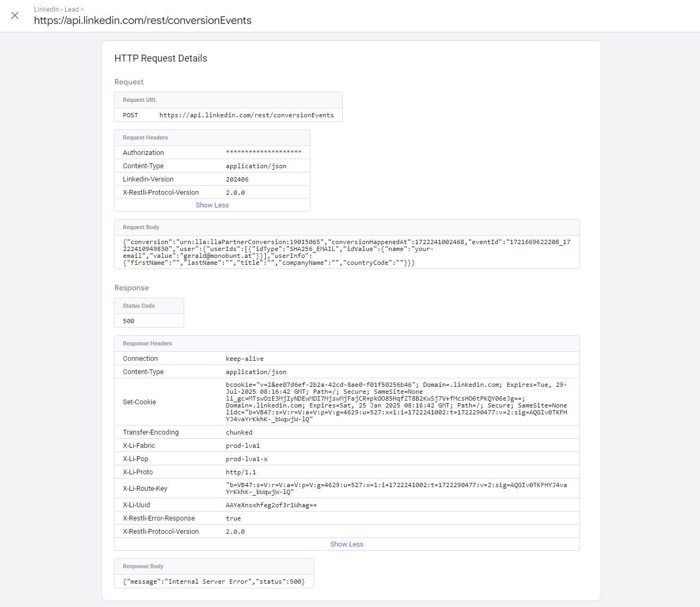Screen dimensions: 700x607
Task: Select the status code 500
Action: click(x=128, y=321)
